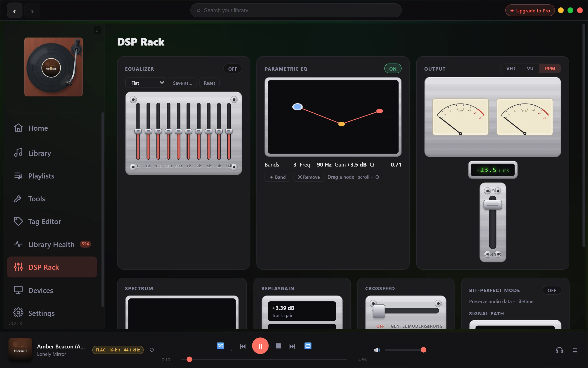Click the Tag Editor tag icon

click(x=18, y=221)
